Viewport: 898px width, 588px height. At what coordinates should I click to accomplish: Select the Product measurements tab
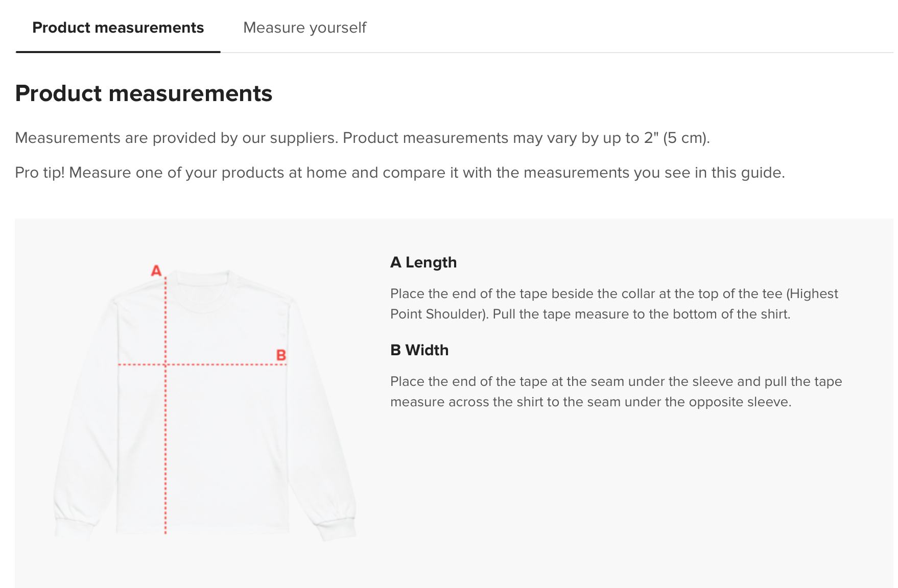point(118,28)
